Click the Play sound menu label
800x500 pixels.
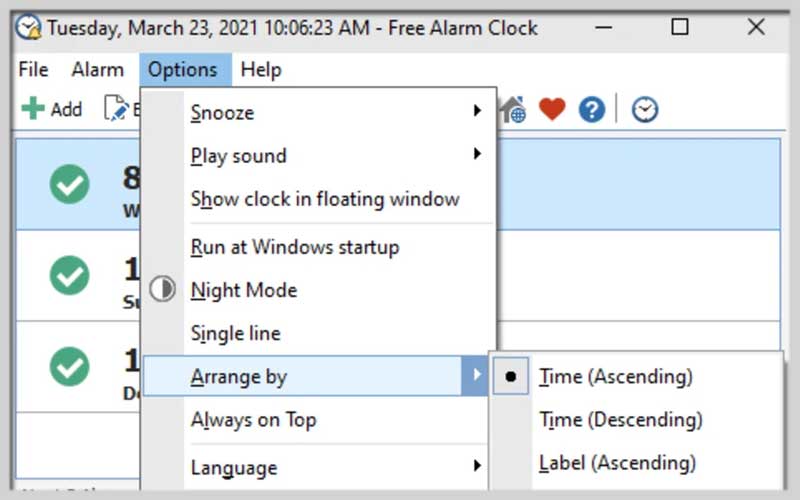[x=238, y=156]
